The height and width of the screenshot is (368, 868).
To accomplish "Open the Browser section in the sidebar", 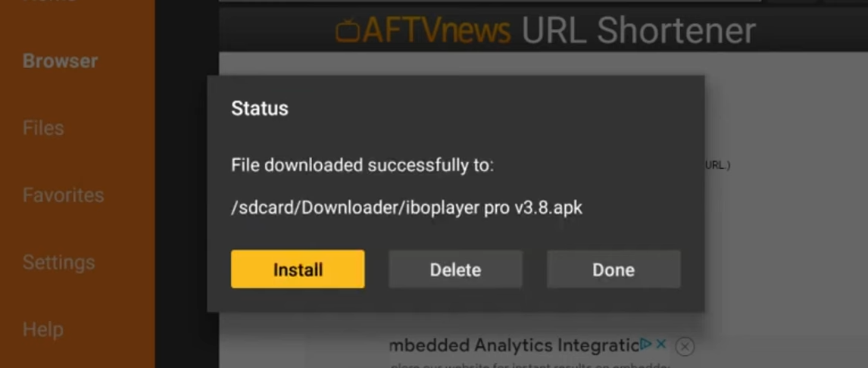I will tap(61, 61).
